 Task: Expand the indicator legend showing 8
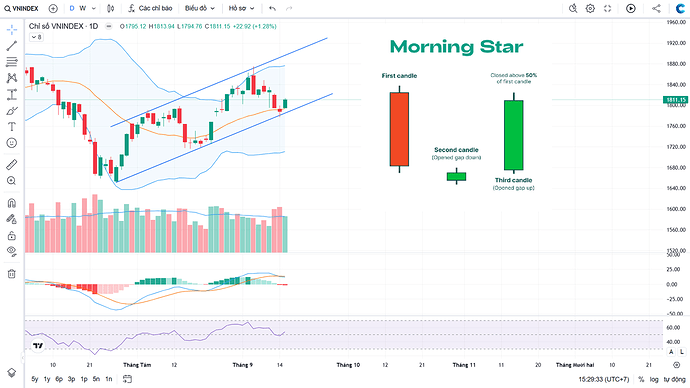36,37
